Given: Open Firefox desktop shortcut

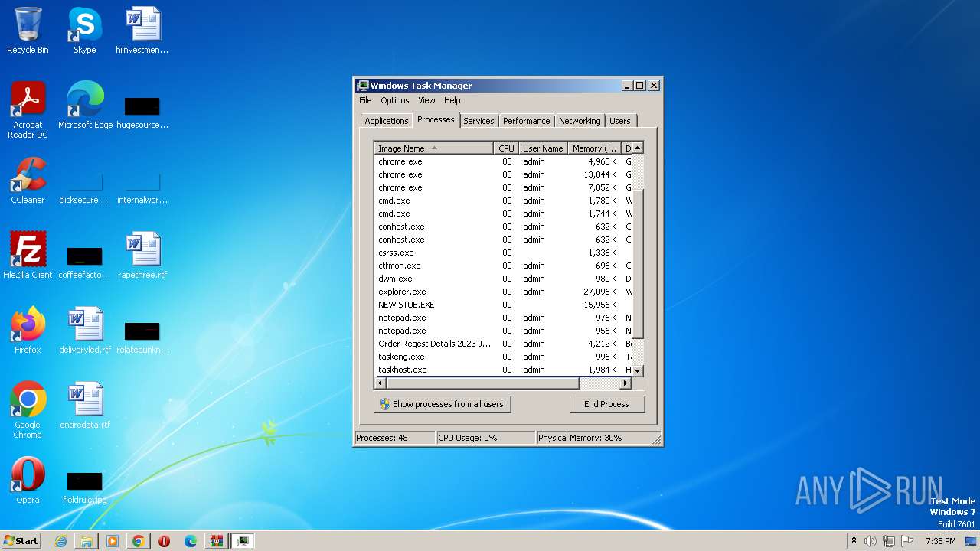Looking at the screenshot, I should 28,331.
